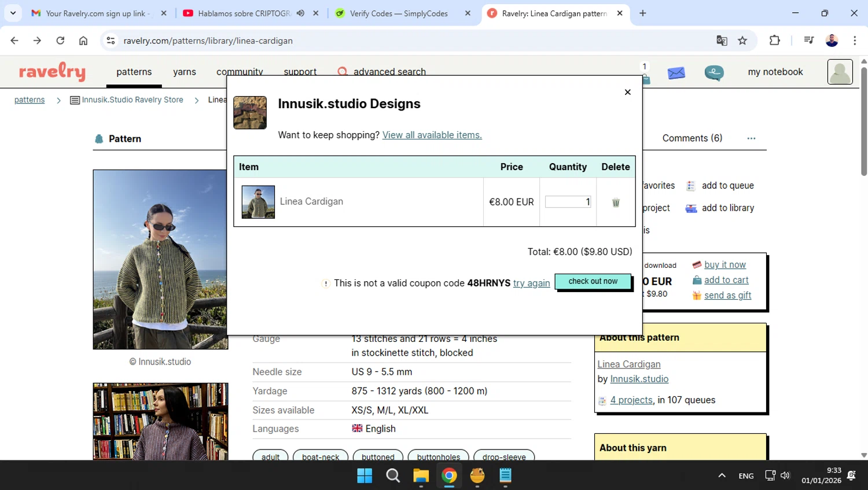Open Linea Cardigan link in About this pattern
The image size is (868, 490).
click(x=628, y=364)
